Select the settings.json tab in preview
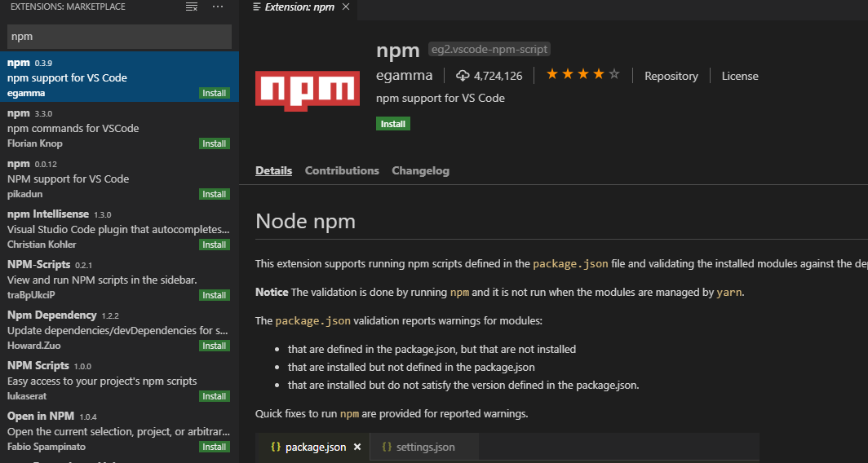The image size is (868, 463). pyautogui.click(x=423, y=447)
